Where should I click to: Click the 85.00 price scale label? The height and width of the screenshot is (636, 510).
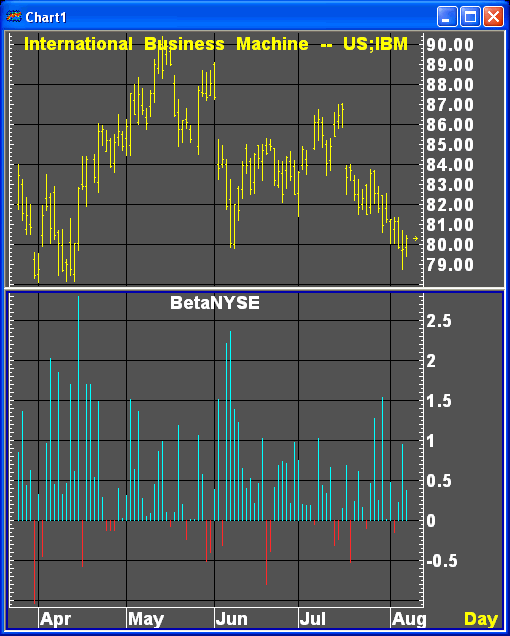click(x=450, y=145)
